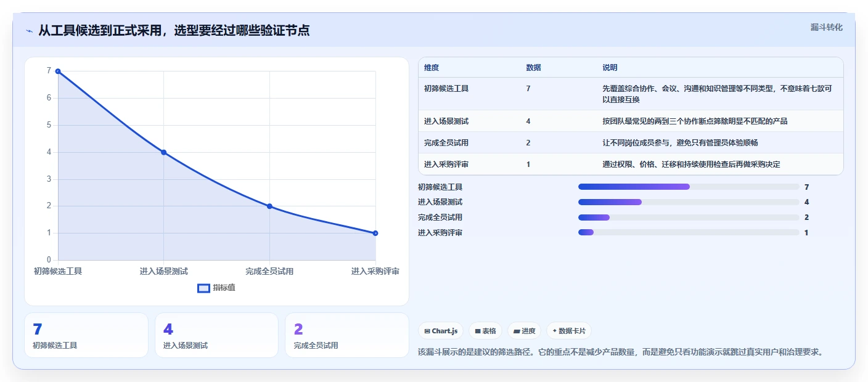
Task: Click the description starting 按团队最常见
Action: [695, 121]
